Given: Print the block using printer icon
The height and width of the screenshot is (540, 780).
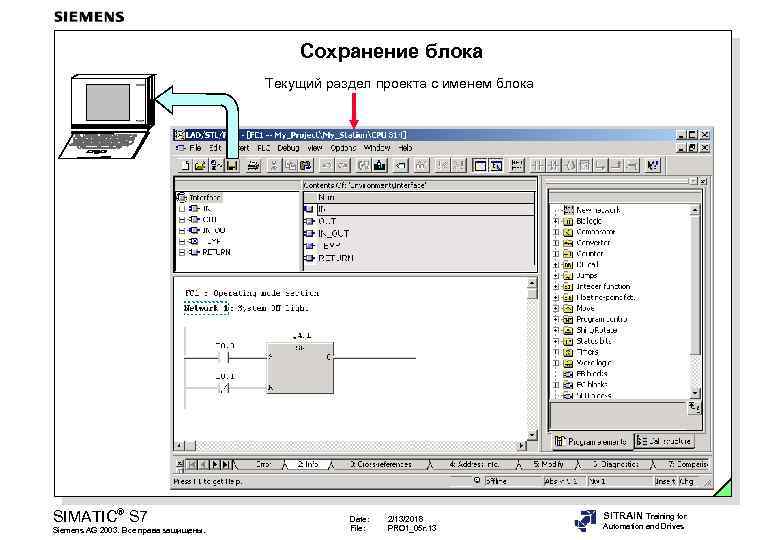Looking at the screenshot, I should coord(254,166).
